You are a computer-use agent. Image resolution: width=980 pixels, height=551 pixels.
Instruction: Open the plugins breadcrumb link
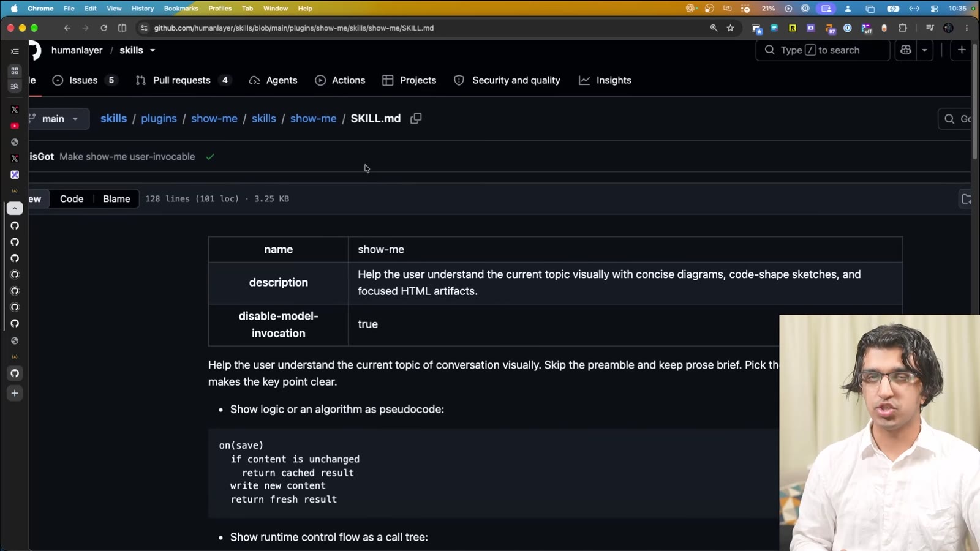(x=159, y=119)
